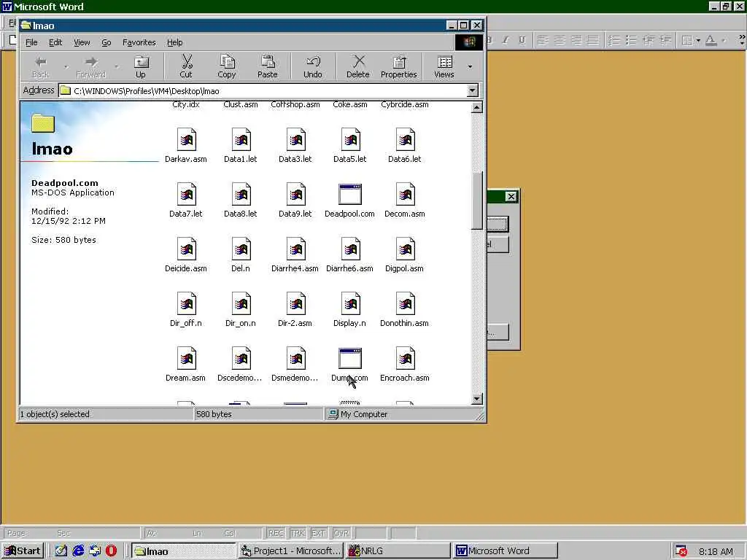Open Word font color dropdown arrow

tap(724, 41)
